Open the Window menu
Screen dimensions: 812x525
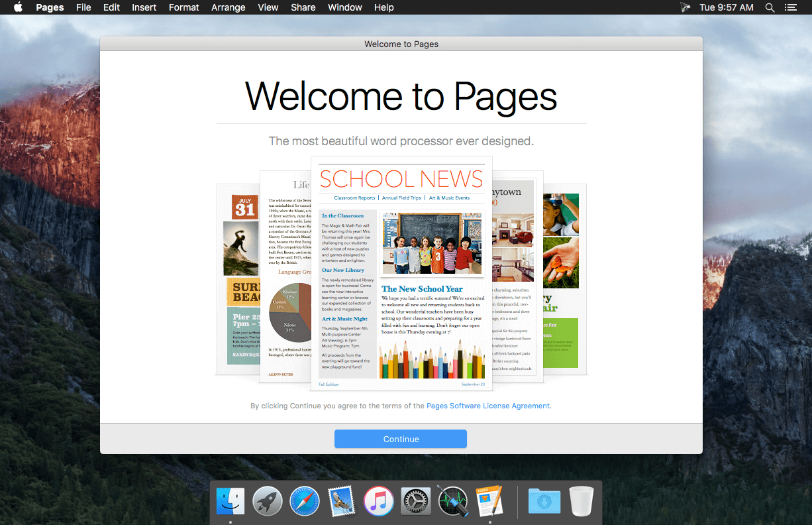pos(345,7)
